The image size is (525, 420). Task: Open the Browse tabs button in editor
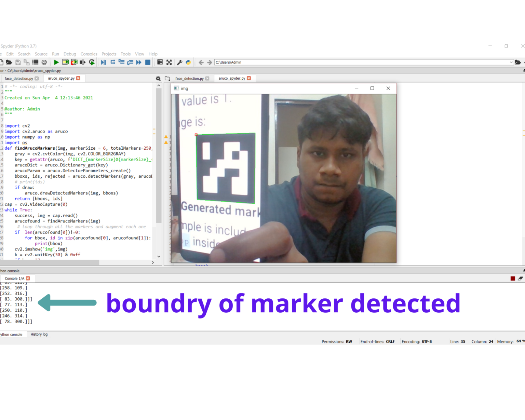click(x=167, y=79)
